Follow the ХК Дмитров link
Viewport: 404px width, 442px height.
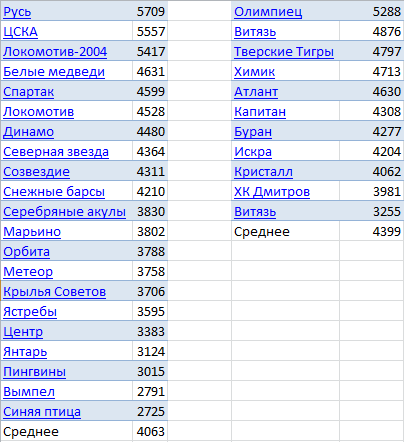coord(272,192)
